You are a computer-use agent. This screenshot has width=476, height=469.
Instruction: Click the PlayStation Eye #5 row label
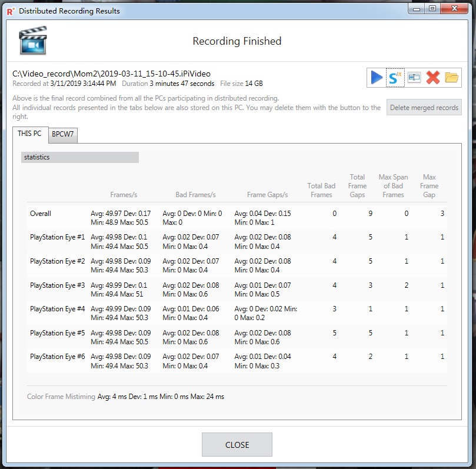(58, 333)
